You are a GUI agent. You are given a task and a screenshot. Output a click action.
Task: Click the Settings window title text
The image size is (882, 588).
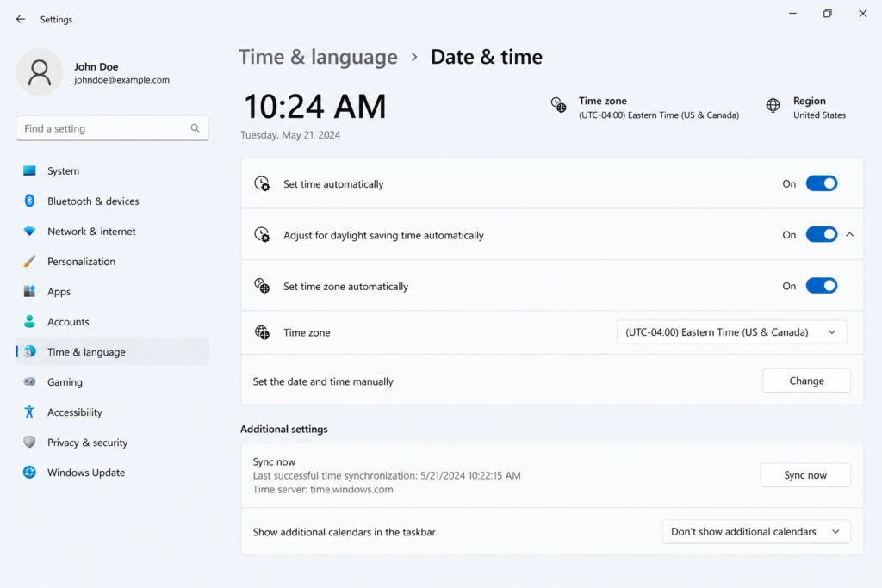[x=56, y=19]
